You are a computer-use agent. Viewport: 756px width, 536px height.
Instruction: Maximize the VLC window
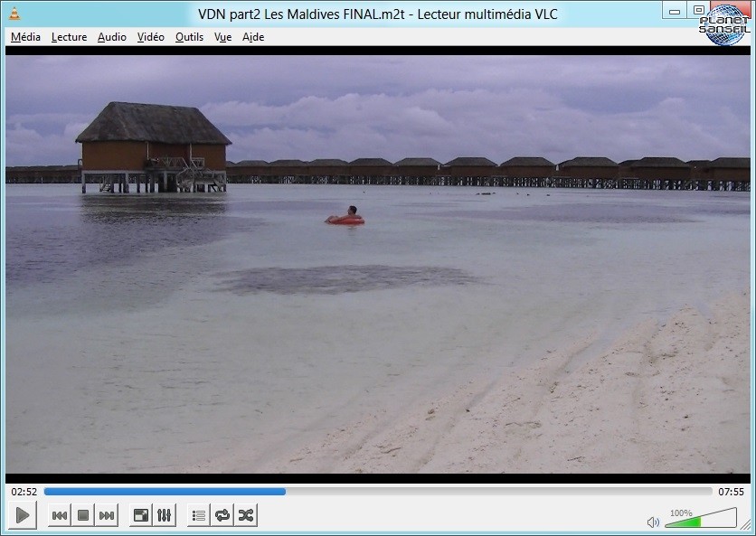[699, 11]
